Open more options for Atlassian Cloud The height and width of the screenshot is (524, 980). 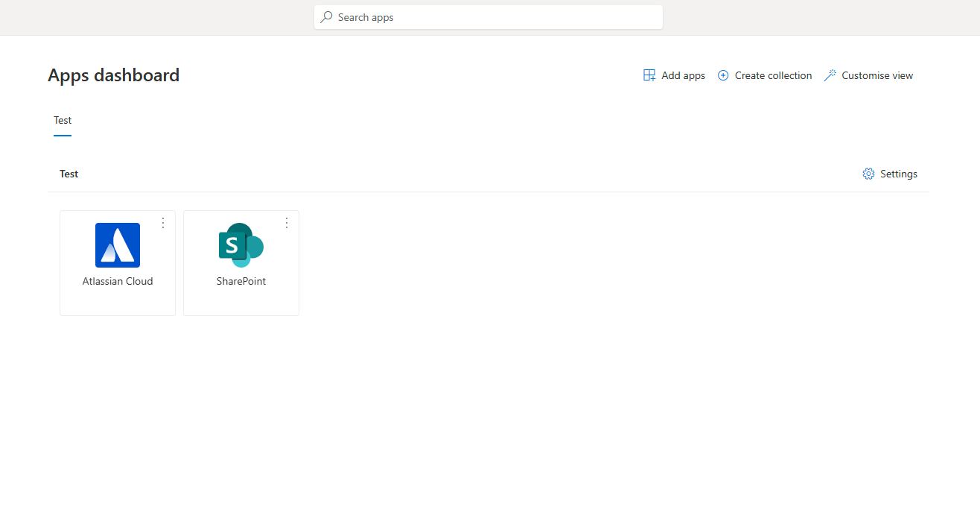[x=163, y=223]
